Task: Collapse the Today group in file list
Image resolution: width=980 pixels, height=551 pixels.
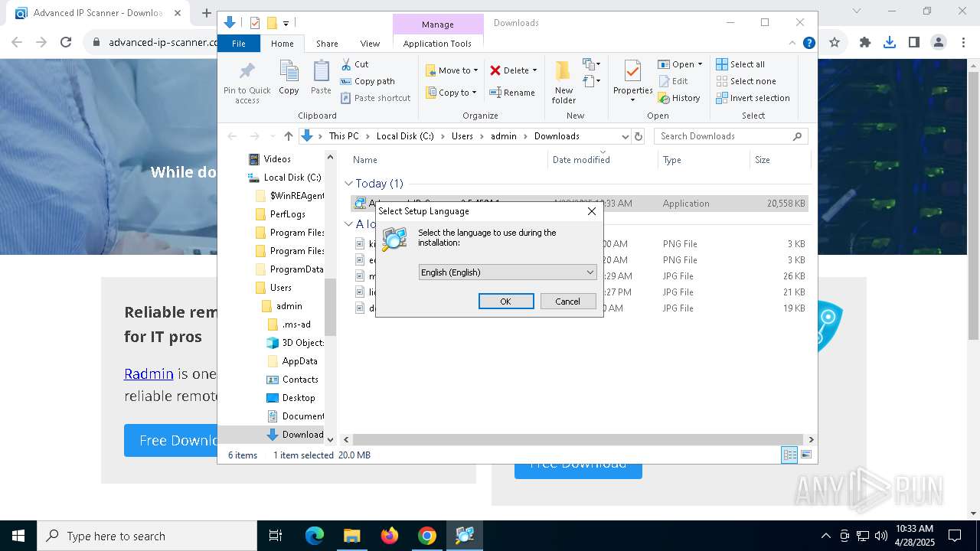Action: coord(348,184)
